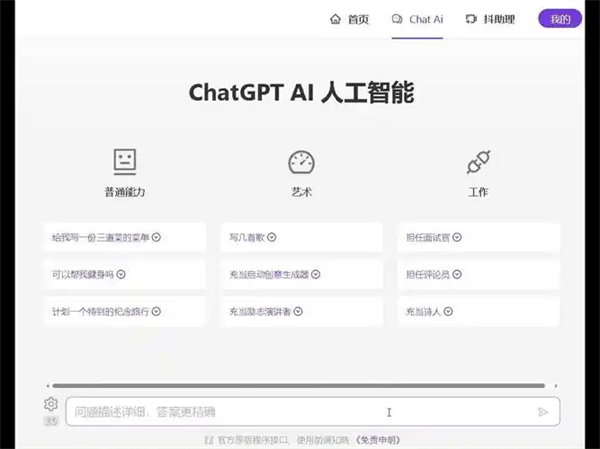
Task: Go to the 首页 tab
Action: pos(349,19)
